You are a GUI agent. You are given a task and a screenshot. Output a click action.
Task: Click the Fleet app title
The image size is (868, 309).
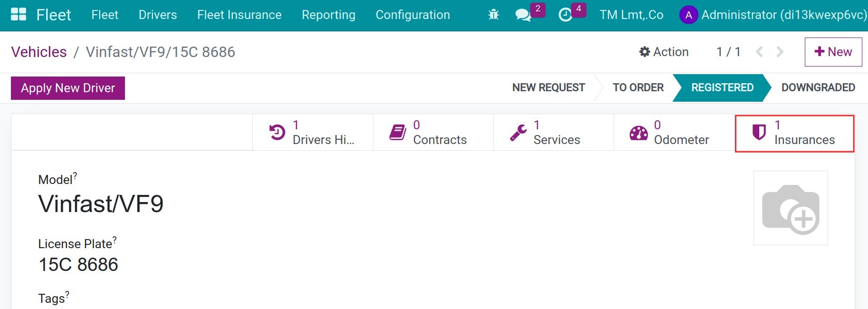tap(54, 15)
